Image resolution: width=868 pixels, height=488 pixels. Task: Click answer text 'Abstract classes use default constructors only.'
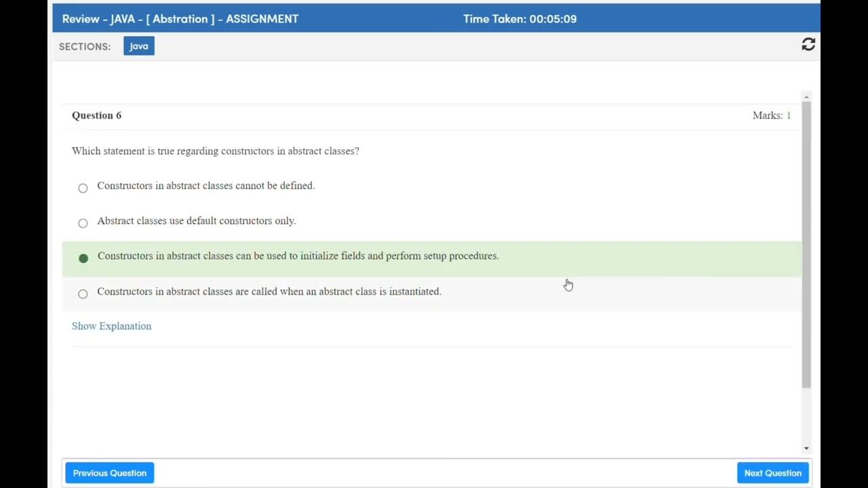[x=197, y=221]
